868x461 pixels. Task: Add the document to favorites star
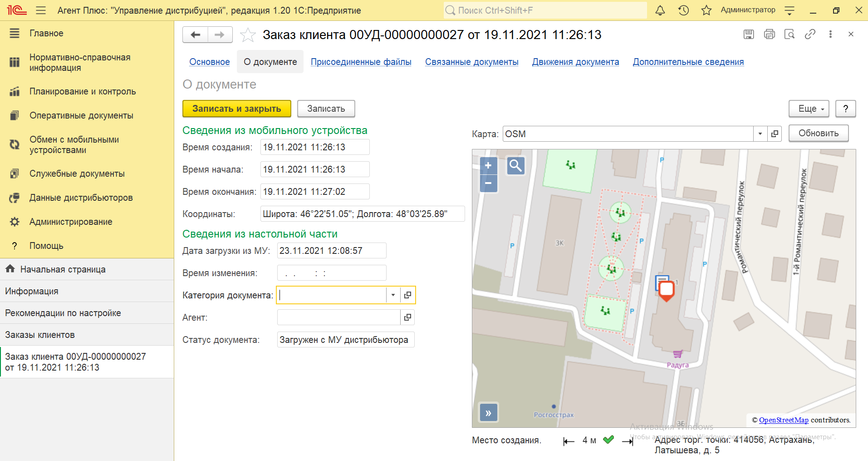click(x=248, y=35)
